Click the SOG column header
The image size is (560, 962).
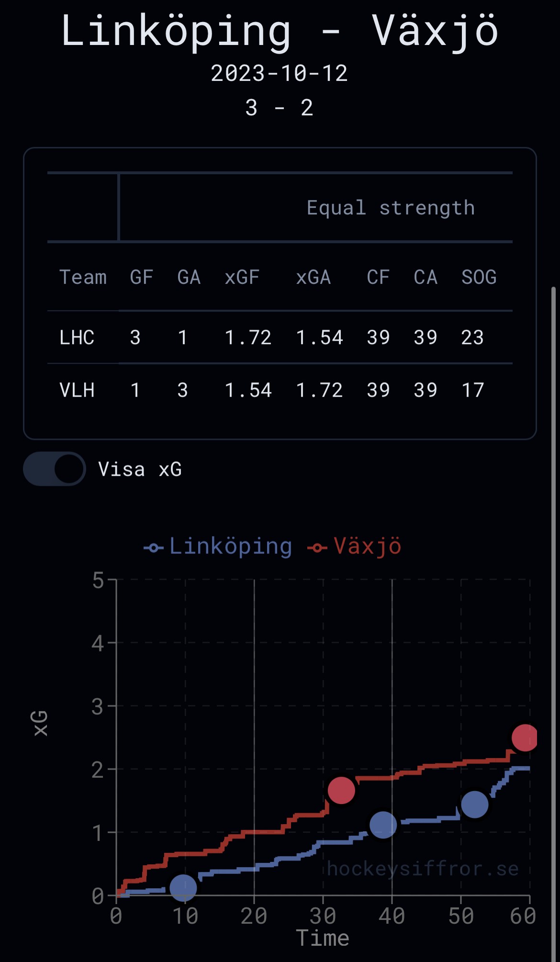[x=479, y=277]
